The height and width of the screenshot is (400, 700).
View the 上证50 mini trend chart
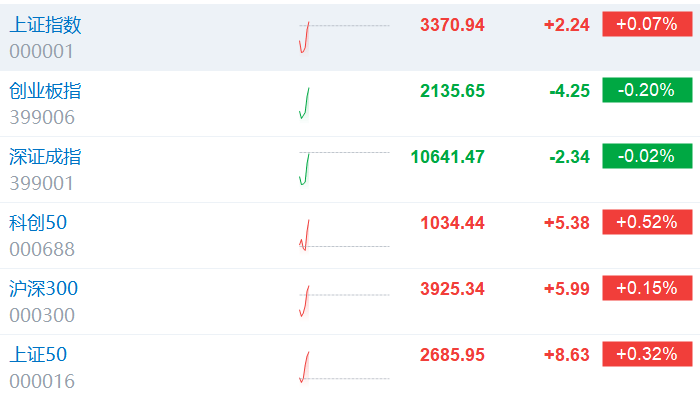343,367
